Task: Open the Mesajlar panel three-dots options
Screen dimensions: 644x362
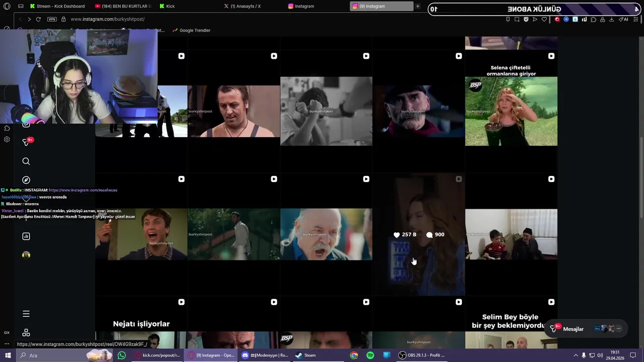Action: [x=618, y=329]
